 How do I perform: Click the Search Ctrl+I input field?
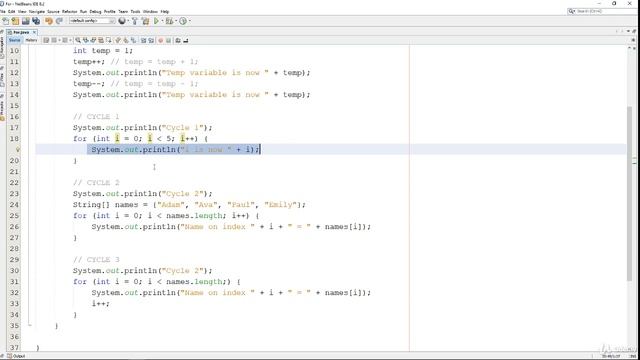(x=605, y=11)
